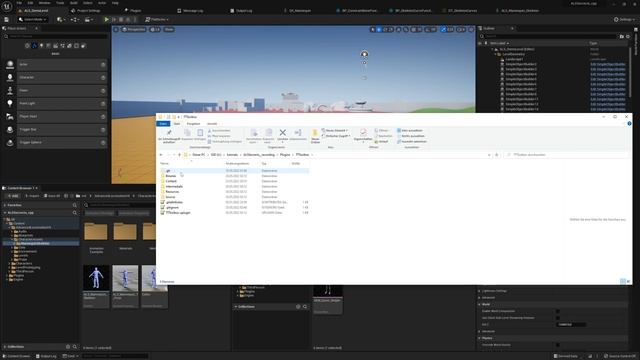This screenshot has height=360, width=640.
Task: Open the Source Control status bar item
Action: [619, 356]
